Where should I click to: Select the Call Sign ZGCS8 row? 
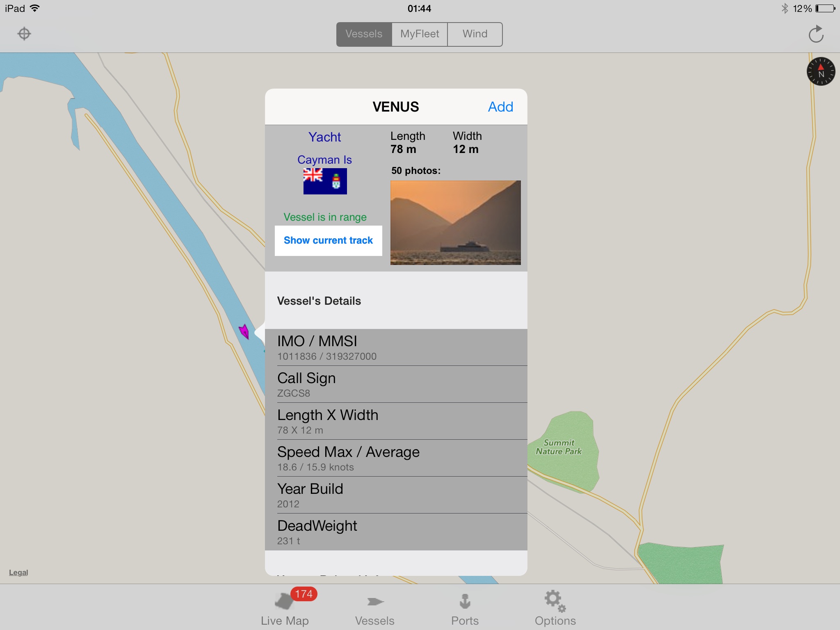(x=396, y=384)
